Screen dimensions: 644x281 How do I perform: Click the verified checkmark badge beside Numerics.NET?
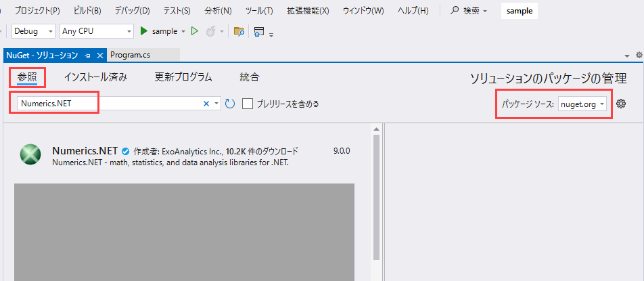coord(126,151)
